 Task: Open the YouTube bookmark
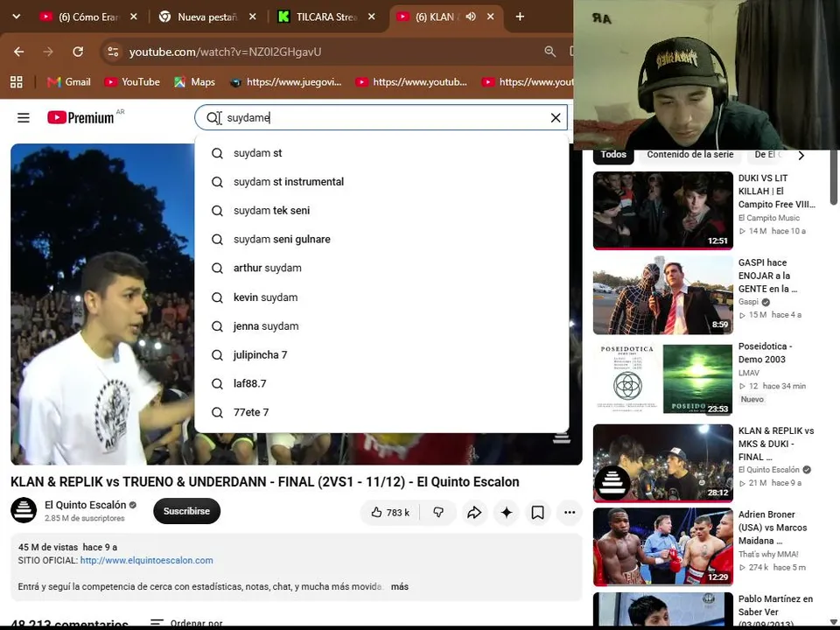click(x=132, y=82)
